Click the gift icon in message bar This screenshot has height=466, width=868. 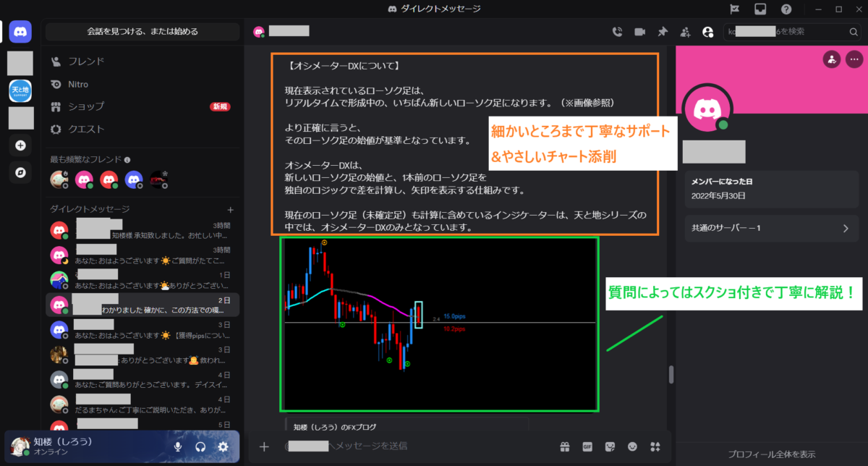pyautogui.click(x=563, y=446)
